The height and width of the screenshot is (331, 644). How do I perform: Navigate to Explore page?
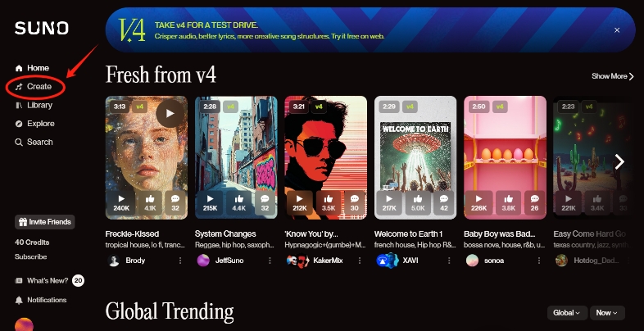point(40,124)
